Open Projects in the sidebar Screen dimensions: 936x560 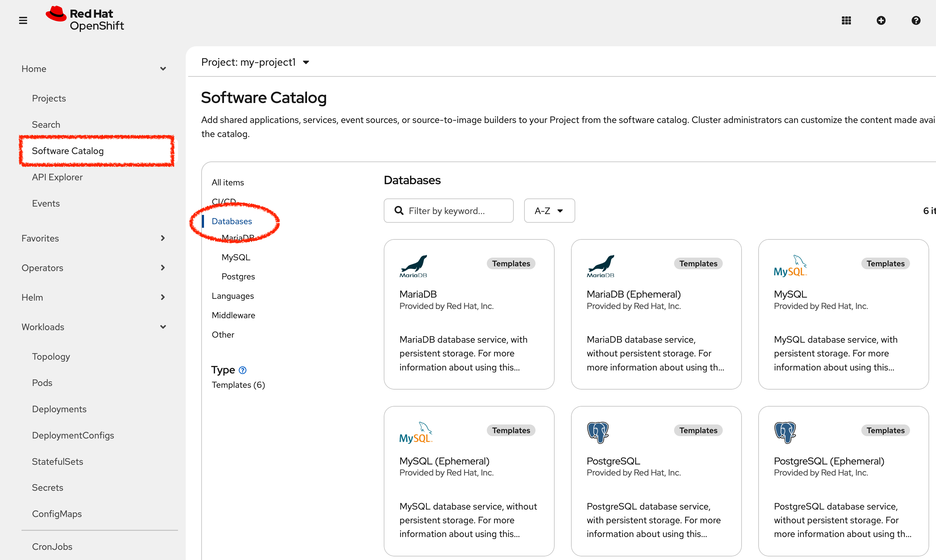(x=49, y=98)
